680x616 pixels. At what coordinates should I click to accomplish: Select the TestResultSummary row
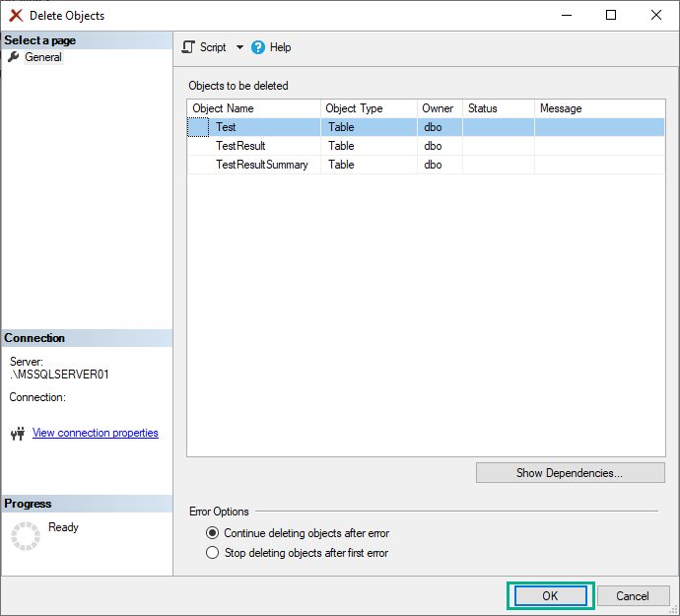[426, 165]
